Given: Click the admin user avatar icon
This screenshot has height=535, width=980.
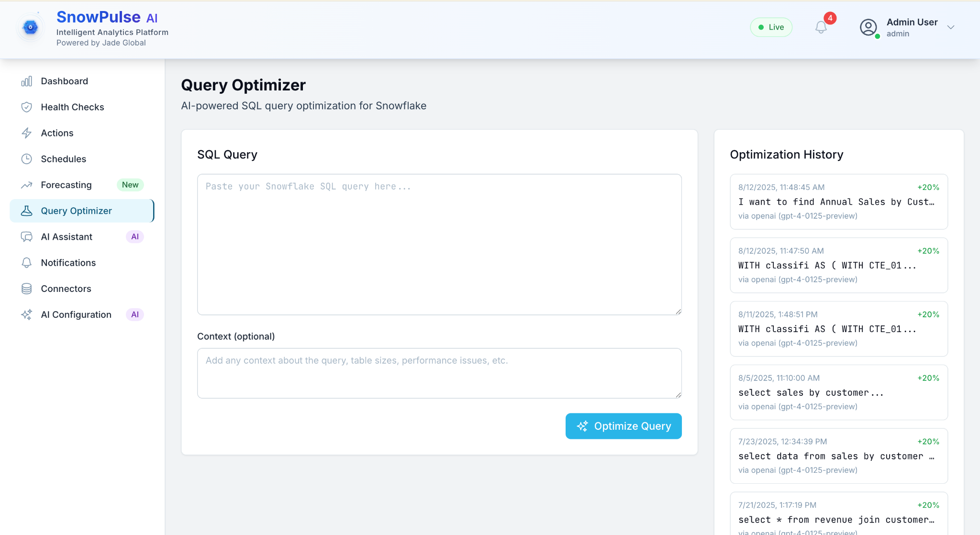Looking at the screenshot, I should click(868, 27).
